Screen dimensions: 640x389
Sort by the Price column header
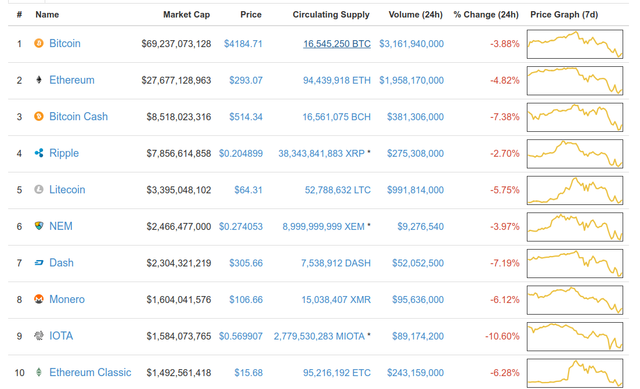[x=251, y=15]
